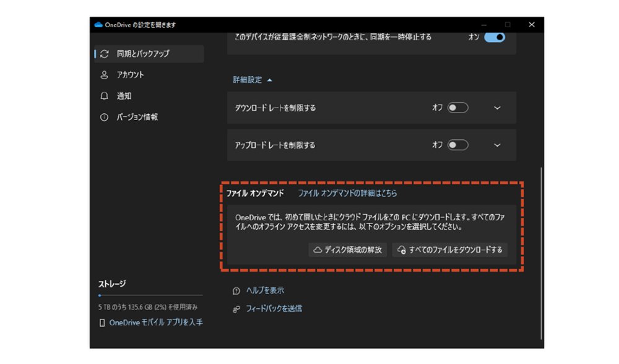This screenshot has height=364, width=619.
Task: Click the cloud icon in ディスク領域の解放 button
Action: coord(318,250)
